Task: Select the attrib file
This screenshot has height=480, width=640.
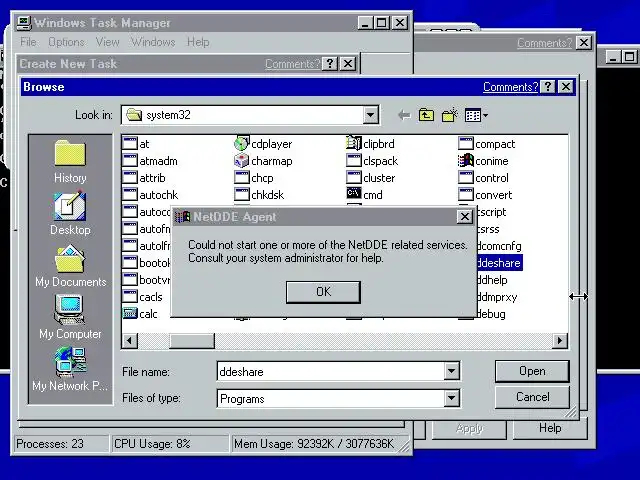Action: point(144,178)
